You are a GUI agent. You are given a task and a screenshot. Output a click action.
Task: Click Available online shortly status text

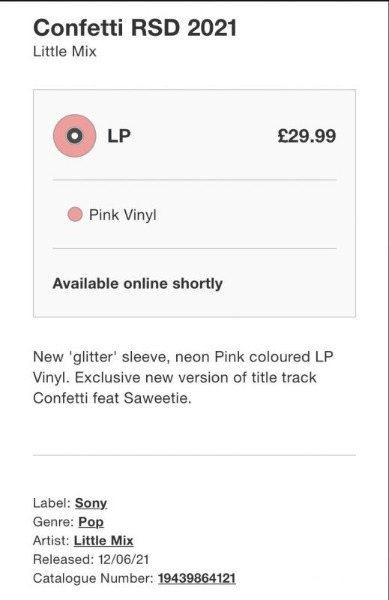tap(138, 284)
